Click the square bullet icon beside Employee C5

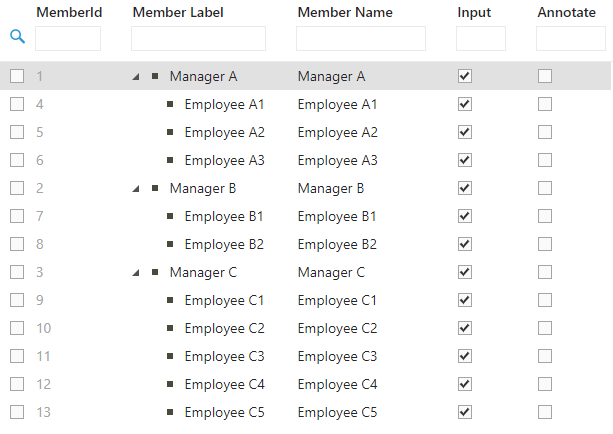tap(170, 412)
